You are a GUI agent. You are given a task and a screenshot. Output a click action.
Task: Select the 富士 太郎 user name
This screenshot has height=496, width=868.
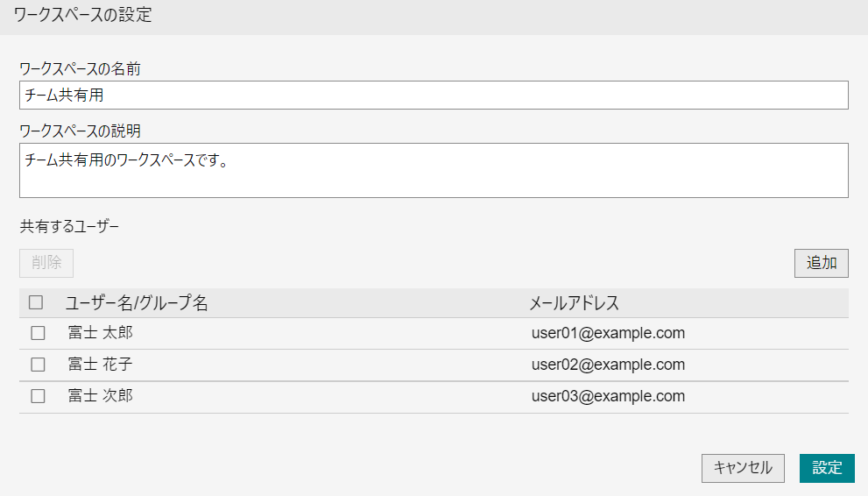[x=101, y=333]
